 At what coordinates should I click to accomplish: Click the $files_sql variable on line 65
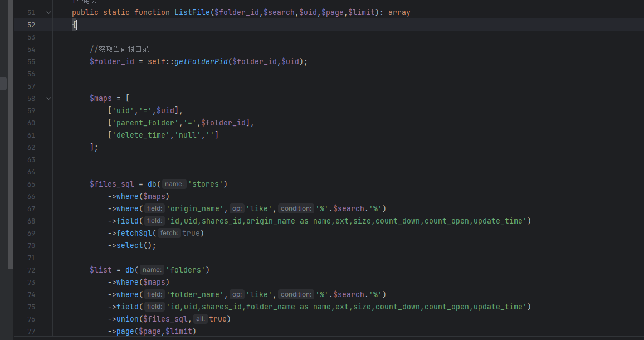pos(112,184)
